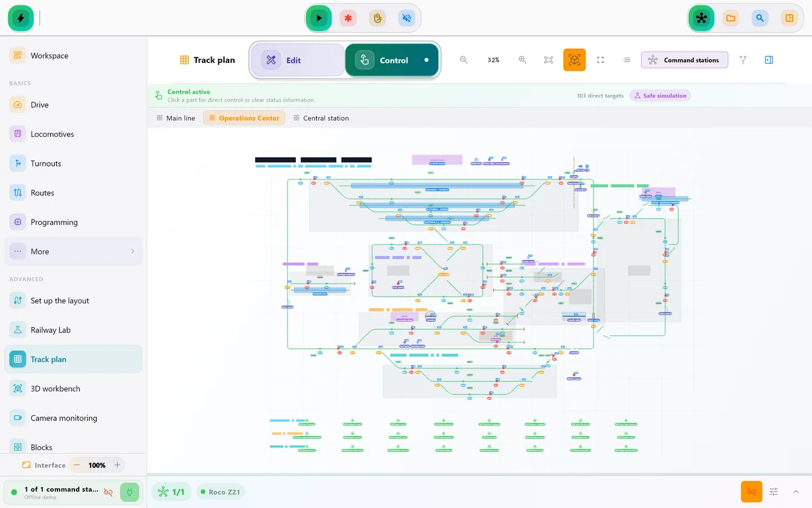Click the orange layout panel icon top right

(789, 18)
